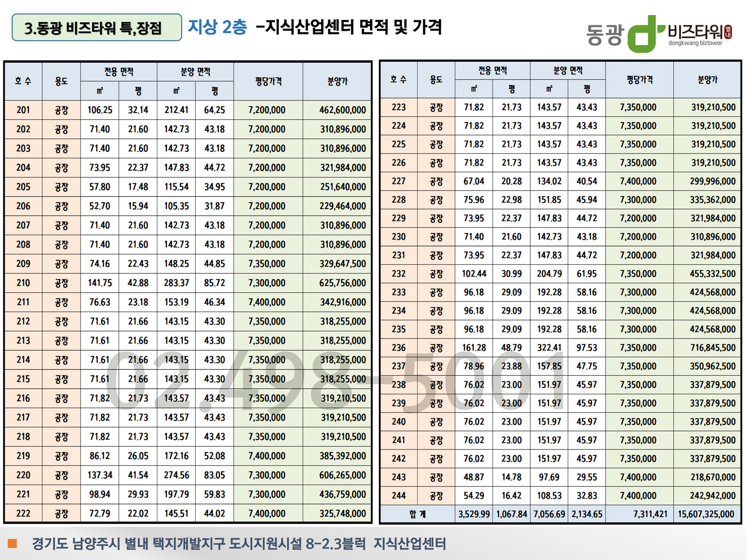Click the orange square bullet in the footer

coord(12,543)
